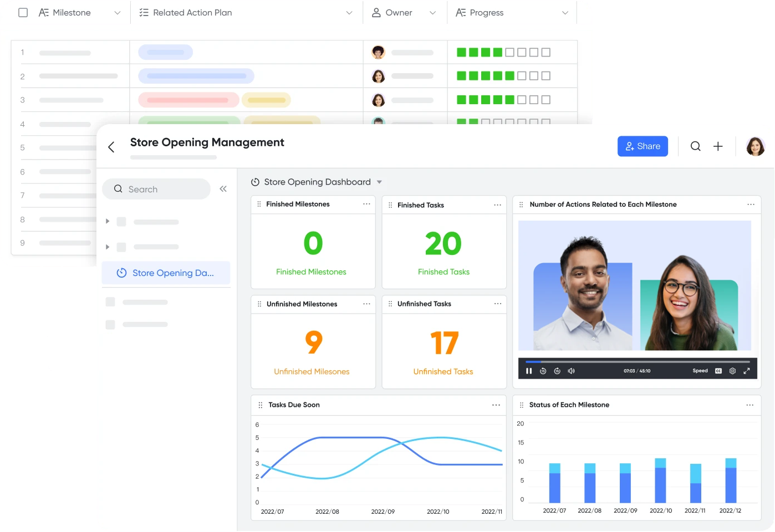Expand the video to fullscreen
This screenshot has height=532, width=775.
[x=747, y=371]
